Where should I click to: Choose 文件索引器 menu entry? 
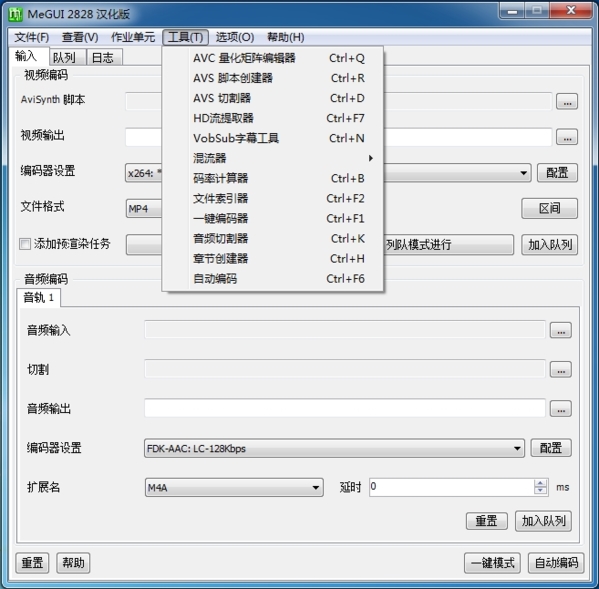click(272, 199)
